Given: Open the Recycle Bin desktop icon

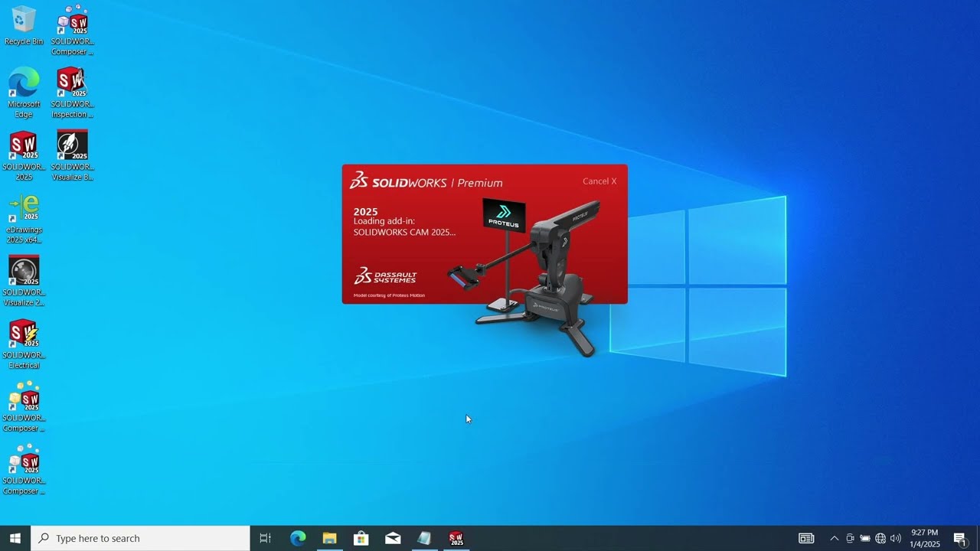Looking at the screenshot, I should (24, 25).
